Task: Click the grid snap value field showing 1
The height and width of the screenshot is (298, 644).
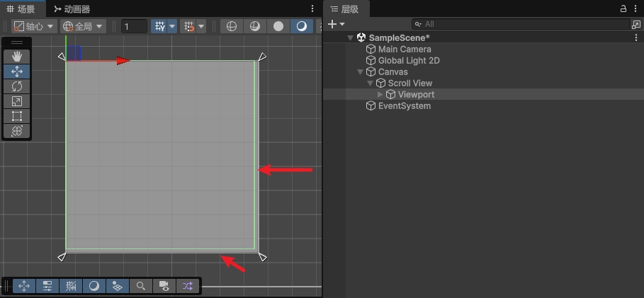Action: 135,27
